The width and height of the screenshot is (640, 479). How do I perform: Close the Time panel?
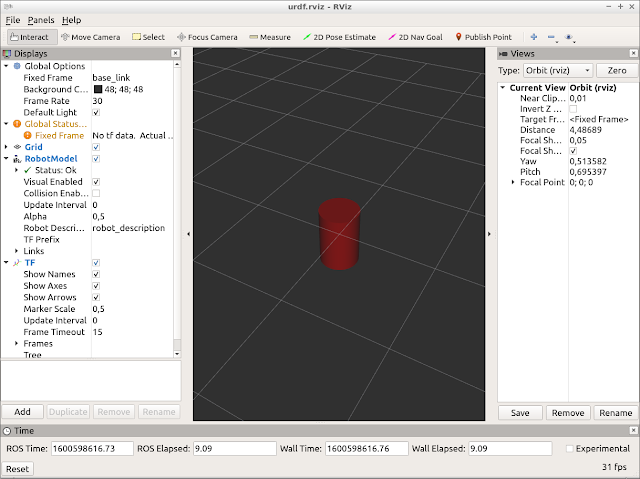pos(633,430)
